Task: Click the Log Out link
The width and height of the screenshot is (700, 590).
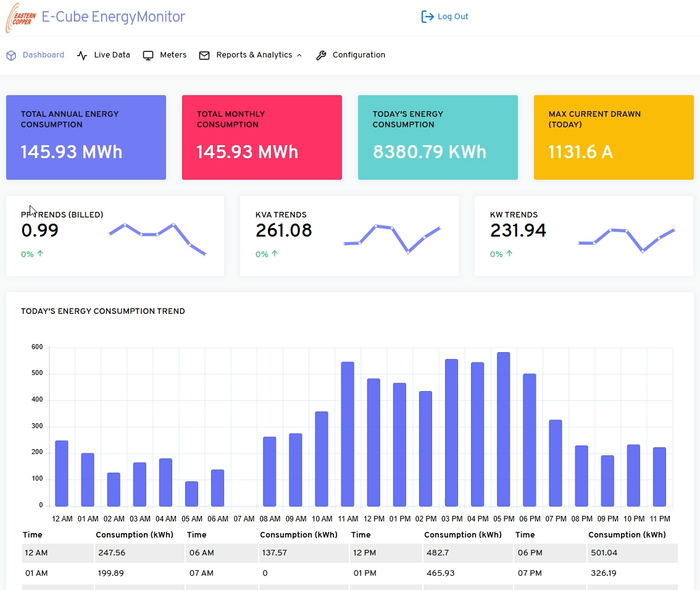Action: pos(452,17)
